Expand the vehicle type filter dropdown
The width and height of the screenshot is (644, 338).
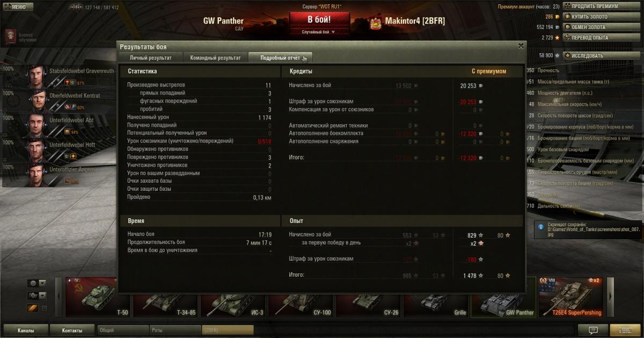click(x=42, y=296)
